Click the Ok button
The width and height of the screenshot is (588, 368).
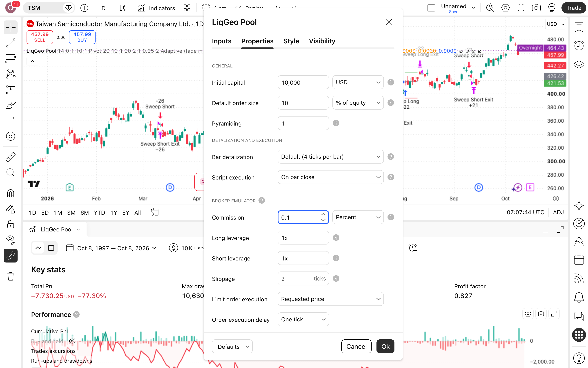(x=385, y=346)
